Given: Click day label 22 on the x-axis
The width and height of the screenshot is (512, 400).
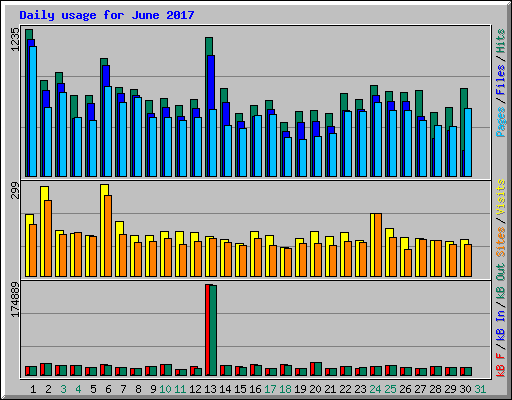Looking at the screenshot, I should coord(345,389).
